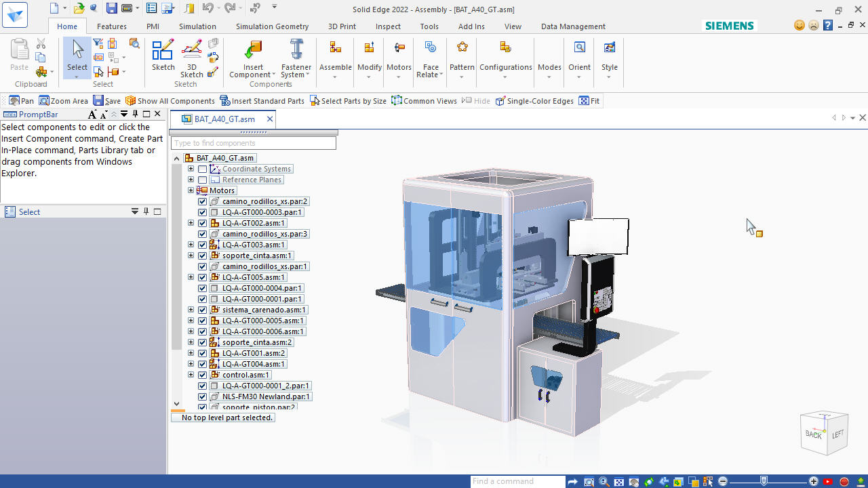Toggle Single-Color Edges
The width and height of the screenshot is (868, 488).
click(x=534, y=100)
